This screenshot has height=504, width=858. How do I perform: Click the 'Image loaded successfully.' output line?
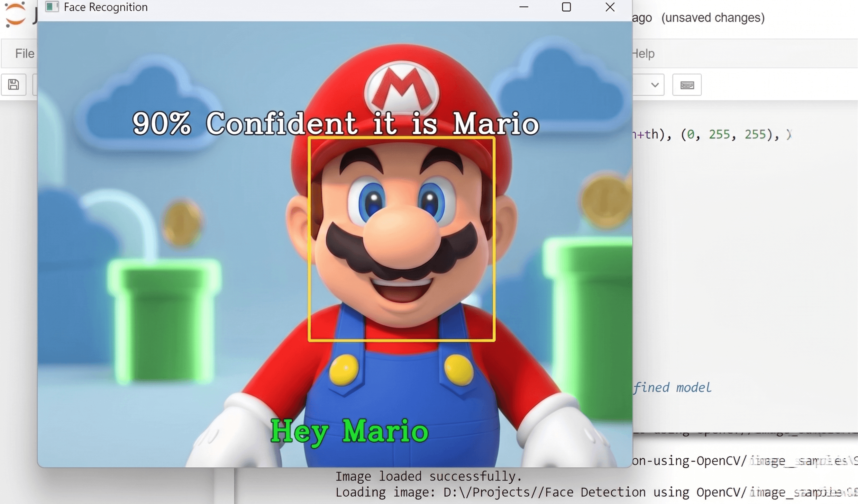point(429,476)
